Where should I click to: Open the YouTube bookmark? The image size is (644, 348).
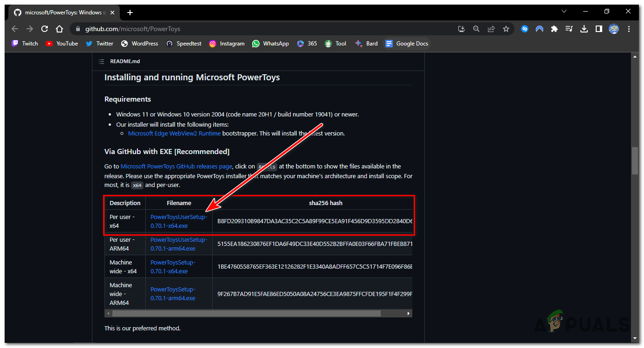click(62, 44)
